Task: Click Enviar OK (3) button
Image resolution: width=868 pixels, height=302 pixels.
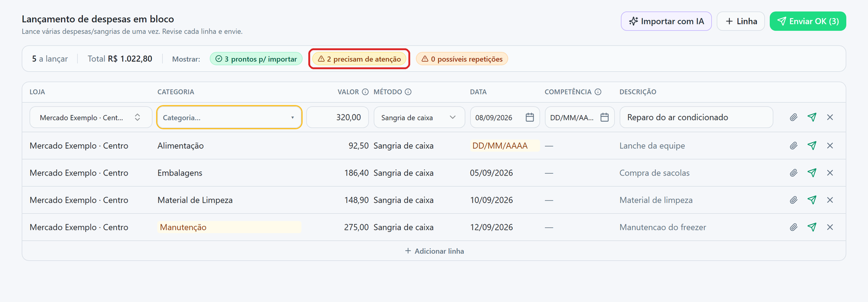Action: click(x=808, y=21)
